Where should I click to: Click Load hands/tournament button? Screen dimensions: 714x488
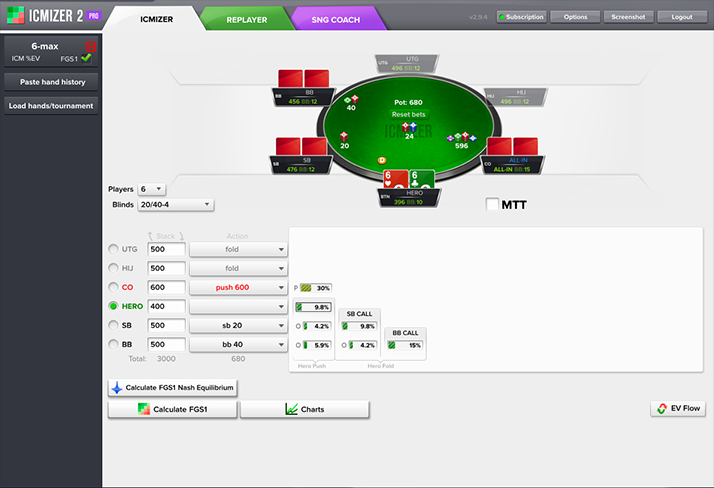pyautogui.click(x=51, y=106)
